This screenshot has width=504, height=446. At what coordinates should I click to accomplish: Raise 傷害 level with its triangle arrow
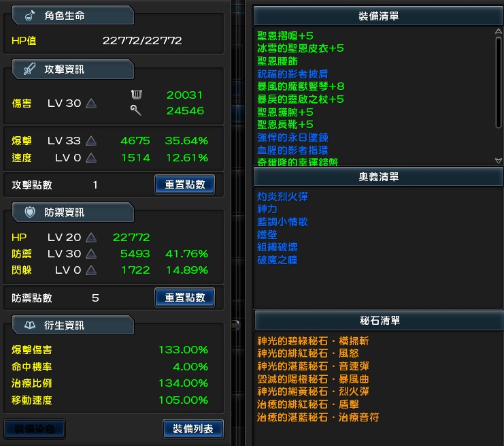(90, 103)
